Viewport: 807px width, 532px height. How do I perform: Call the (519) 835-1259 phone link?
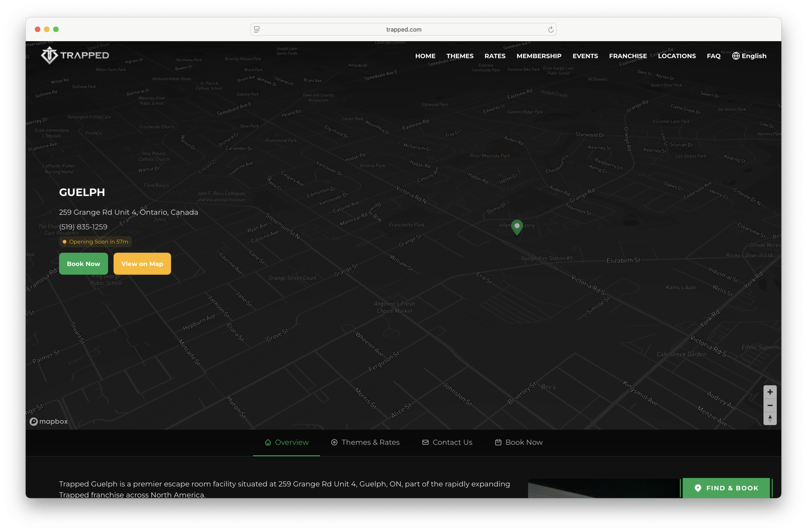83,227
